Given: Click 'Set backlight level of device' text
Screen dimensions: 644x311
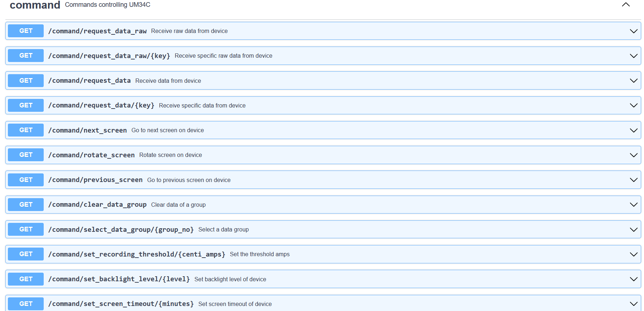Looking at the screenshot, I should 230,279.
